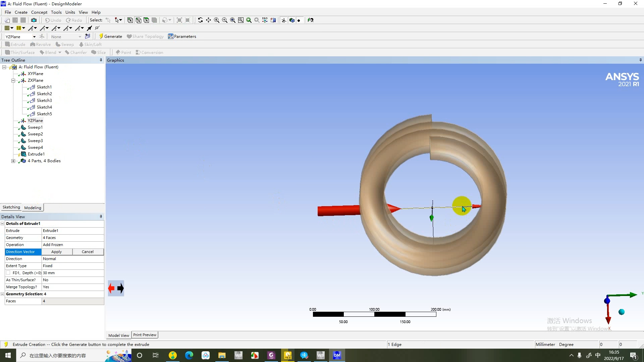Collapse the ZXPlane tree node
644x362 pixels.
[x=13, y=80]
